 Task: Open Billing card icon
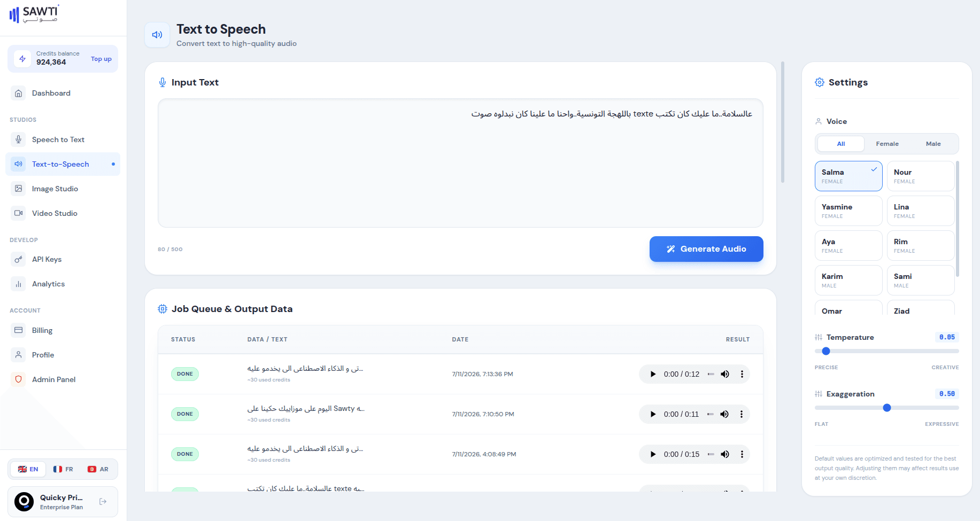(19, 330)
